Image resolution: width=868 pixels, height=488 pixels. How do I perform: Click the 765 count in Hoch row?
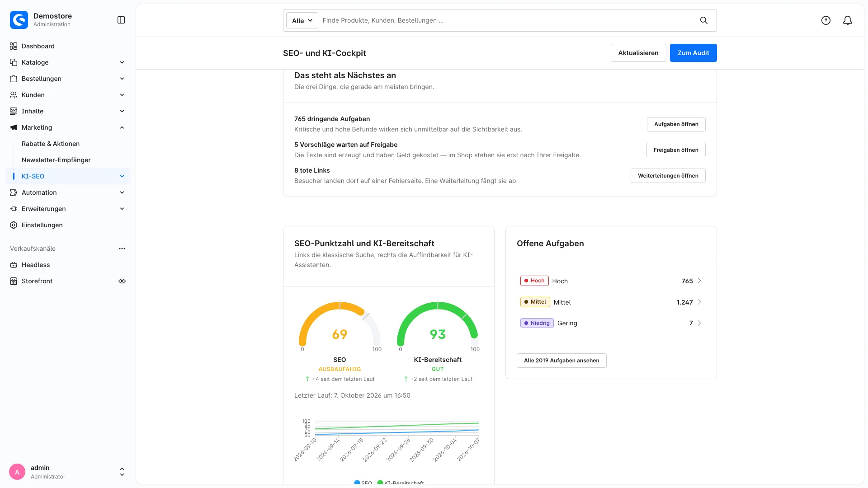pos(687,281)
